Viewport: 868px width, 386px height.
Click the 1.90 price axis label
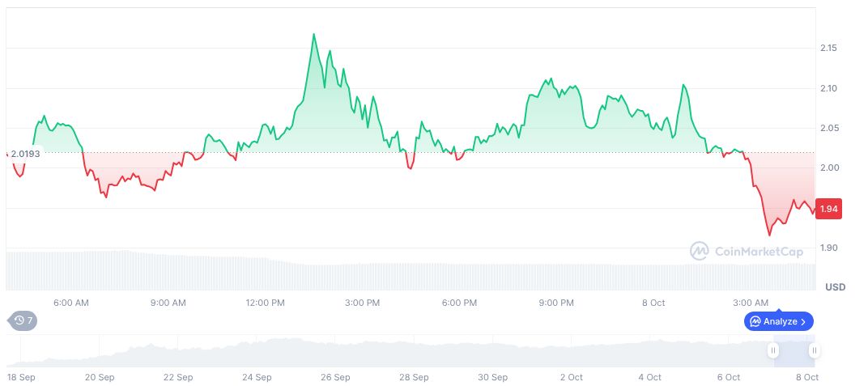pyautogui.click(x=828, y=248)
